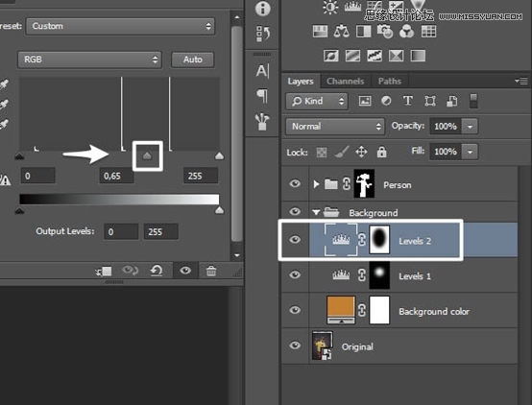Clip adjustment to layer below
Viewport: 532px width, 405px height.
point(104,271)
